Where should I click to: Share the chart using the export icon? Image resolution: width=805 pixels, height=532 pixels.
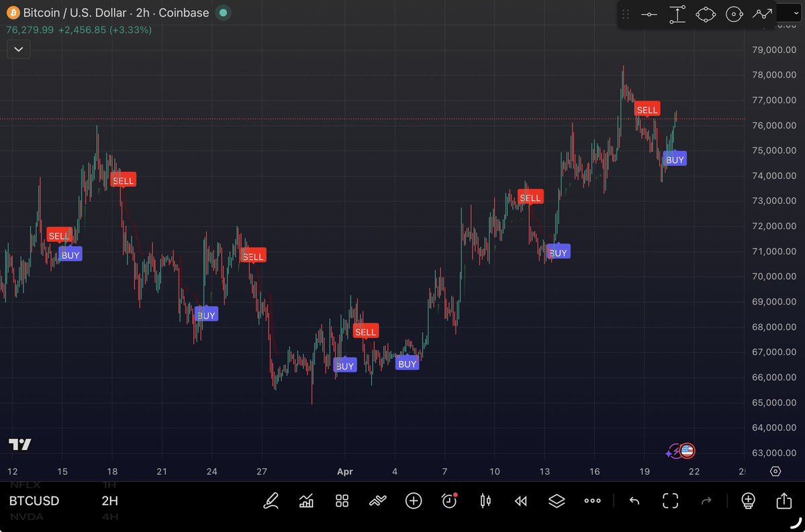pyautogui.click(x=784, y=500)
